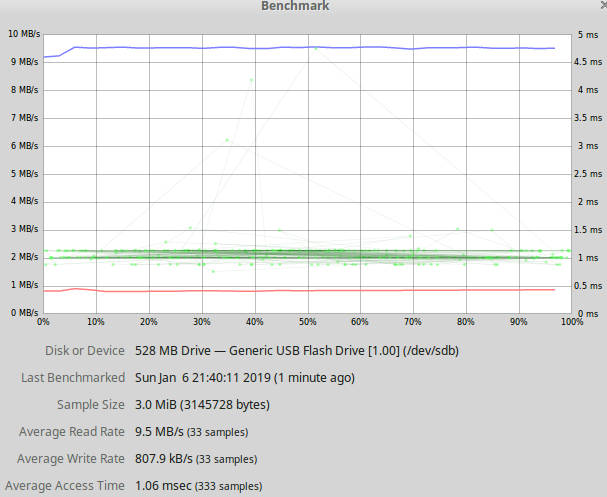Click the dense green access time band
607x497 pixels.
point(306,255)
